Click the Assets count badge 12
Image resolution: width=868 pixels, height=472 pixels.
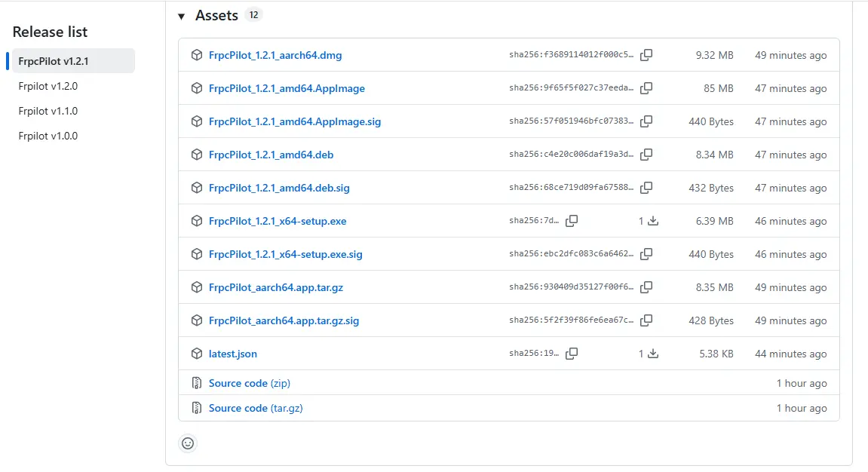(253, 15)
